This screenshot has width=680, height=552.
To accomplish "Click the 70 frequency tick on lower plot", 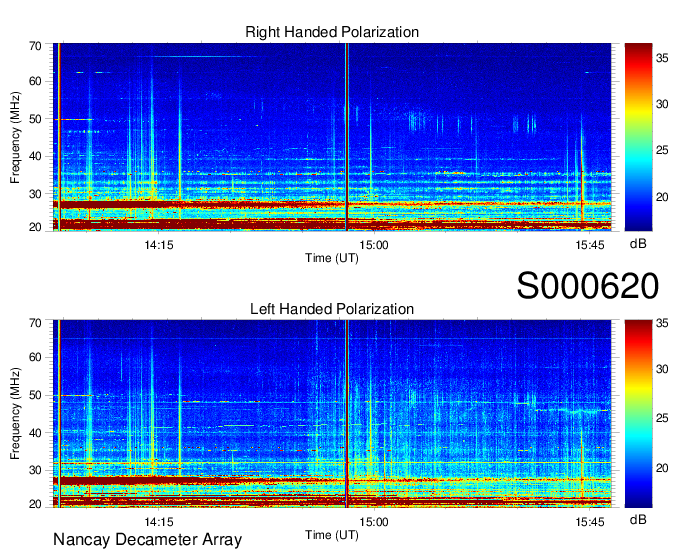I will click(35, 323).
